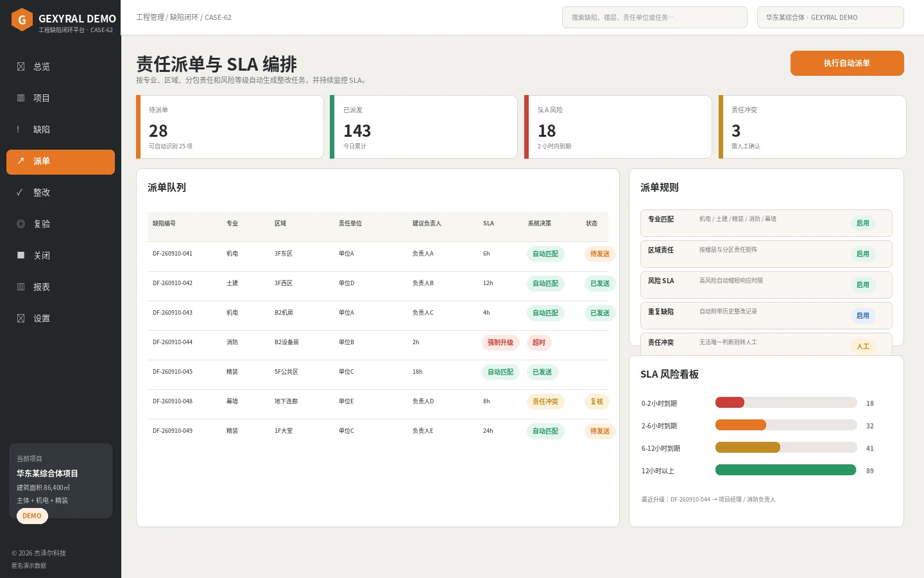Screen dimensions: 924x578
Task: Open the 华东某综合体 project selector
Action: click(830, 17)
